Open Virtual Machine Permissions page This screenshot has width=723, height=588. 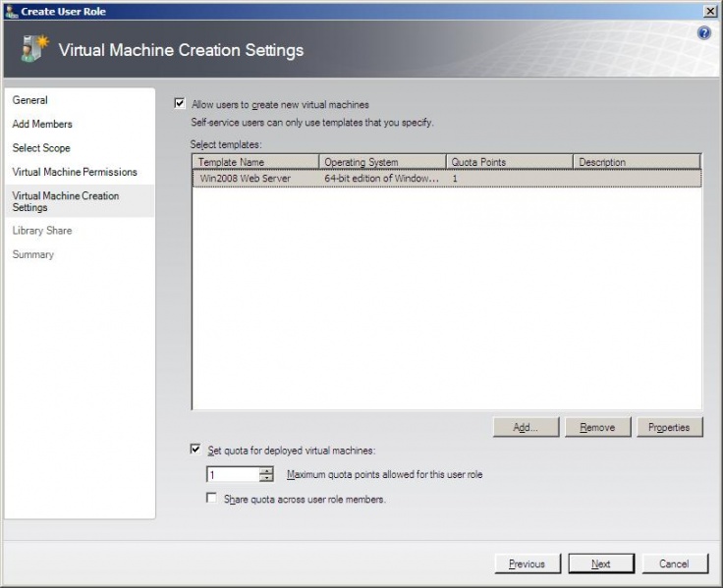(x=75, y=172)
